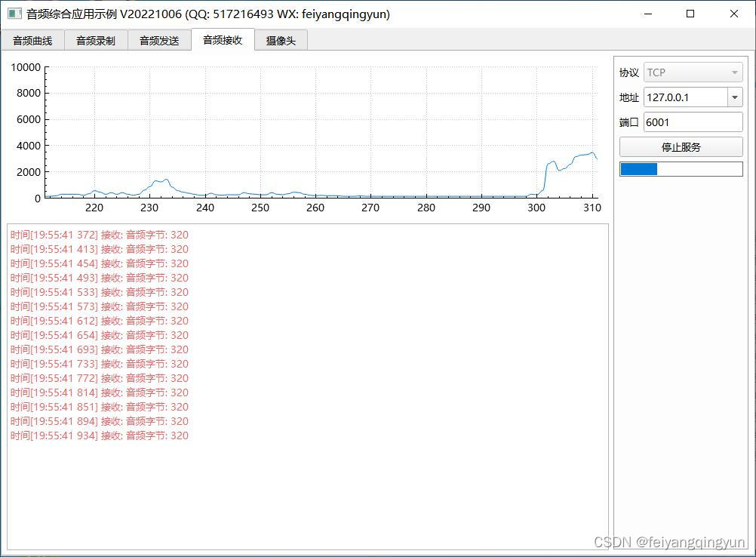Screen dimensions: 756x557
Task: Click the 280 label on chart x-axis
Action: [426, 208]
